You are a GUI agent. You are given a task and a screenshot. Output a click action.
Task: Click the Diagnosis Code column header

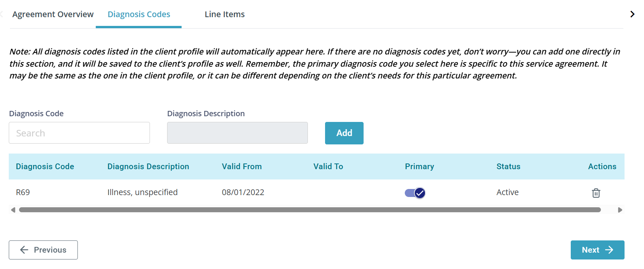[x=45, y=167]
